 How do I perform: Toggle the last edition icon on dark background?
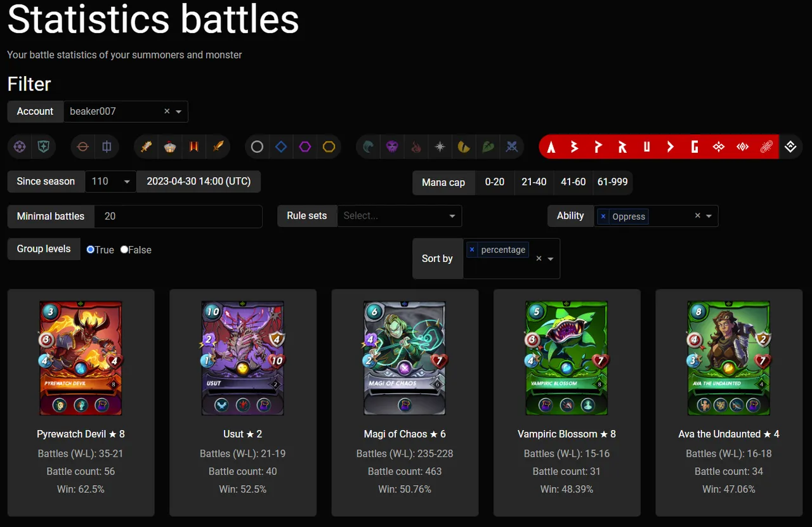790,147
